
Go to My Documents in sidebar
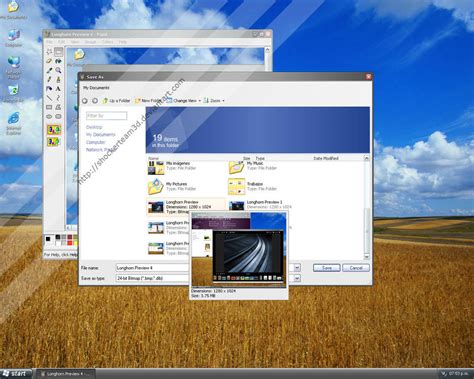(x=101, y=134)
